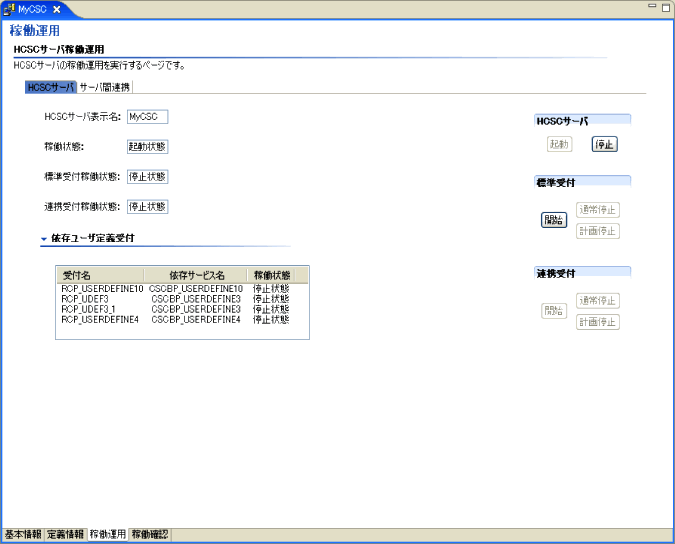675x544 pixels.
Task: Click the 稼働状態 field showing 起動状態
Action: (x=147, y=147)
